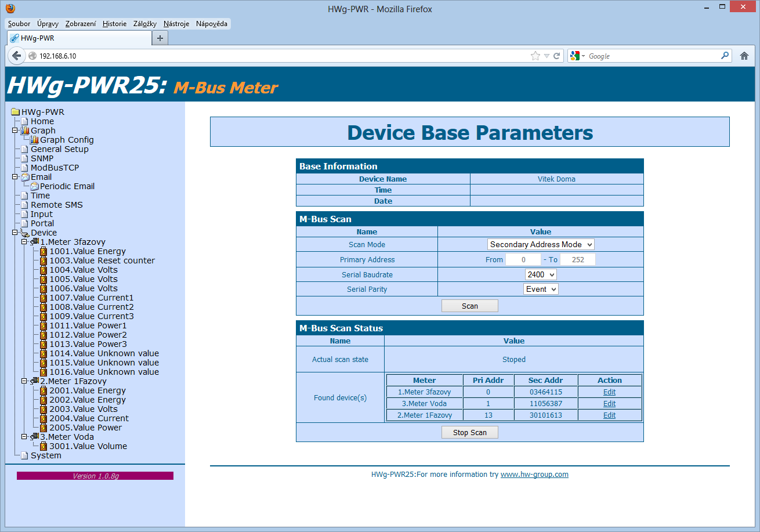Click the Graph chart icon in tree
This screenshot has height=532, width=760.
click(25, 131)
